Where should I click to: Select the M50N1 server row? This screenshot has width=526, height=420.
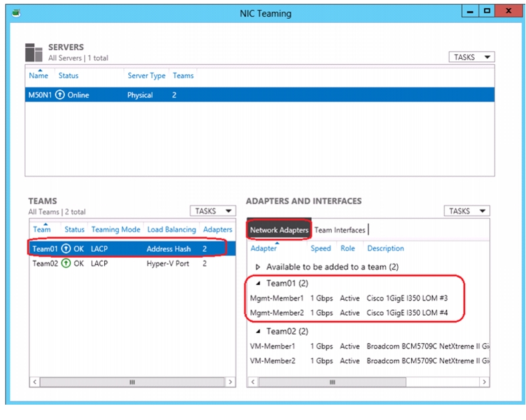(x=260, y=95)
